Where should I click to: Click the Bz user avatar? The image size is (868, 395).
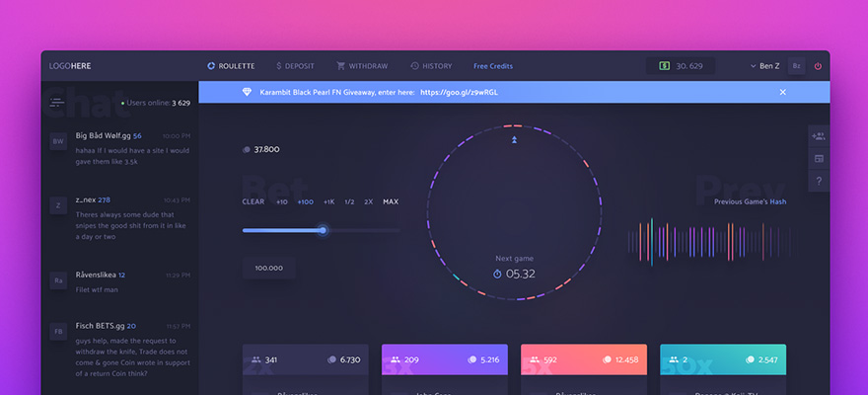pos(796,66)
